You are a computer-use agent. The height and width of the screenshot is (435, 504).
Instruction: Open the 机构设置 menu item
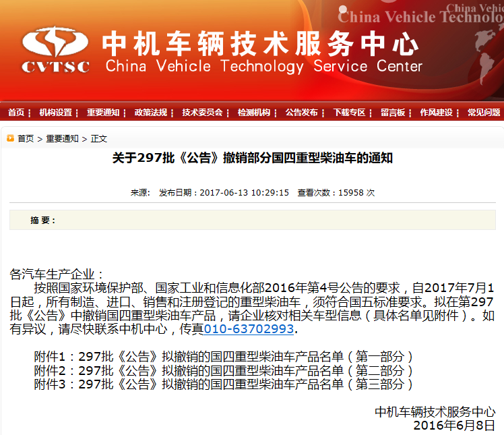[x=56, y=112]
